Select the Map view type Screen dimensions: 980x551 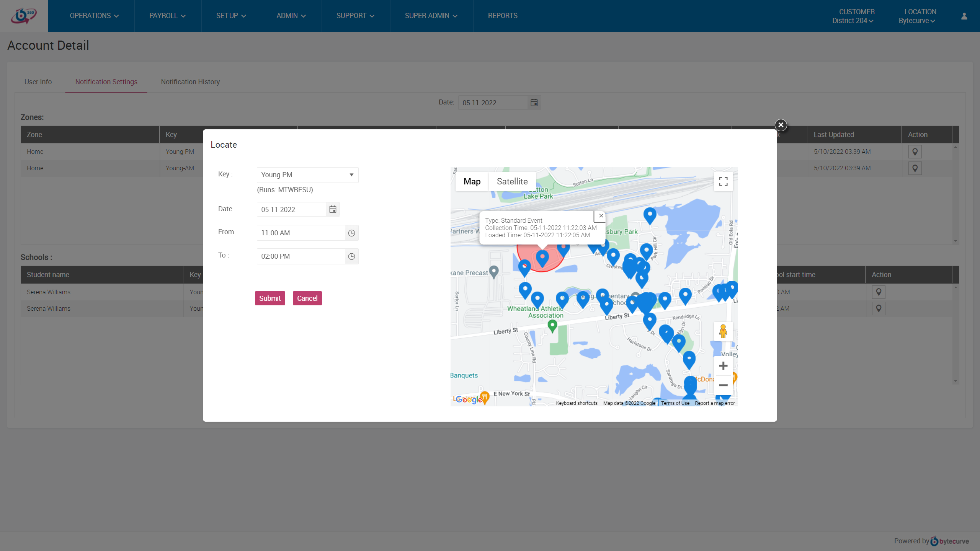tap(472, 181)
